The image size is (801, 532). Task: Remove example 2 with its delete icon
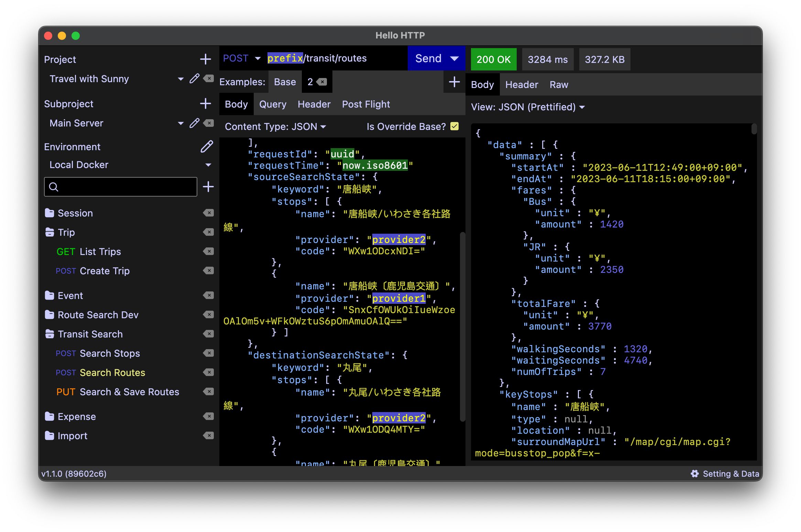click(x=321, y=82)
